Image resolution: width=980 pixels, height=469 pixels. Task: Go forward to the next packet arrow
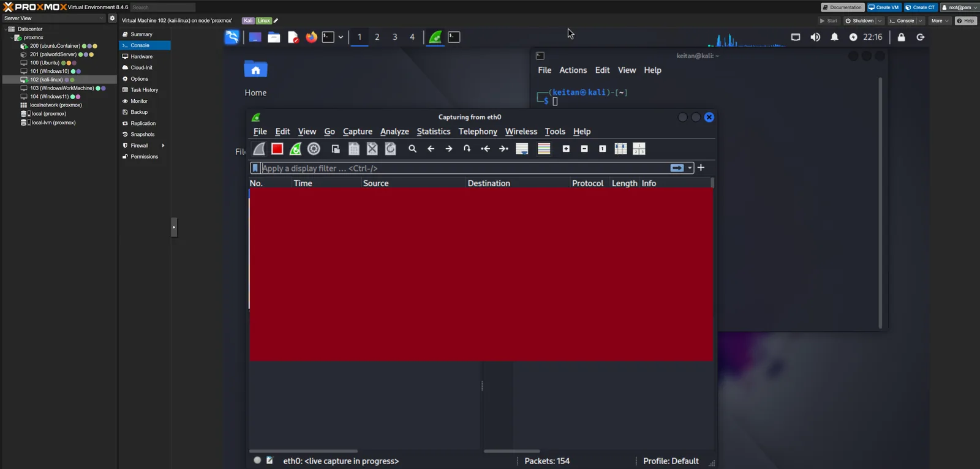(x=449, y=149)
